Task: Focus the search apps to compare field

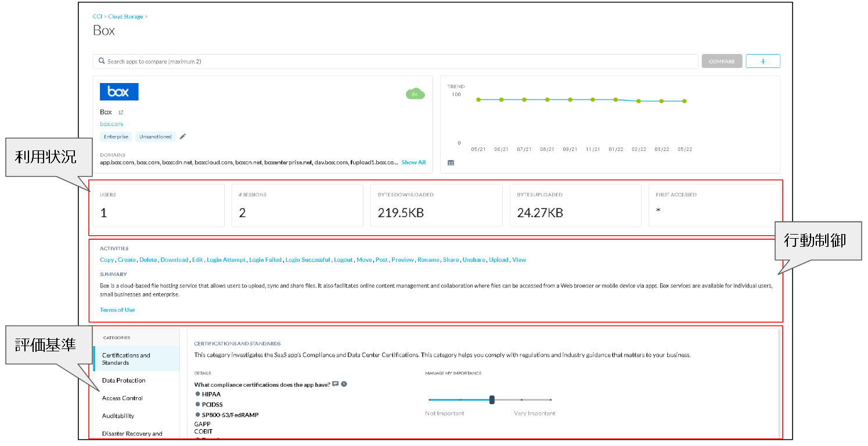Action: (x=395, y=61)
